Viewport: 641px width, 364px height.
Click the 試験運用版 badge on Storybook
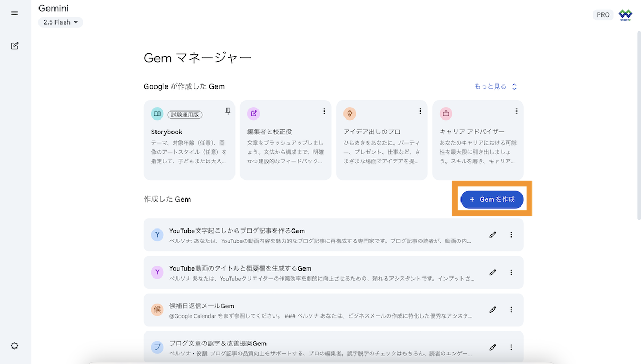click(184, 114)
